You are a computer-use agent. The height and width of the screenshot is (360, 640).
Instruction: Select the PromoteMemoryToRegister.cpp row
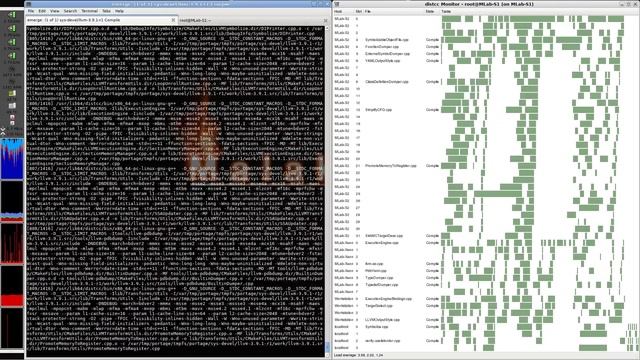[x=486, y=166]
